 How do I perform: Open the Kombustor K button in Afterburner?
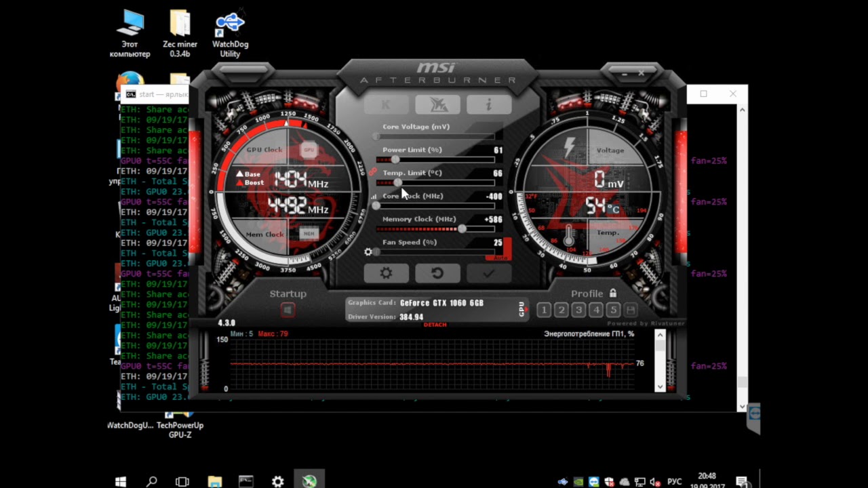pyautogui.click(x=386, y=104)
